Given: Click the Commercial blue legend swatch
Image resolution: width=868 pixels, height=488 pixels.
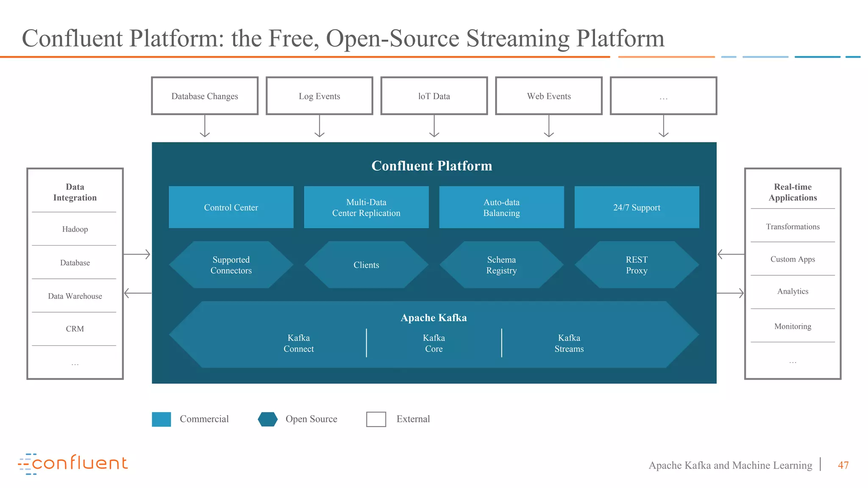Looking at the screenshot, I should pyautogui.click(x=161, y=419).
